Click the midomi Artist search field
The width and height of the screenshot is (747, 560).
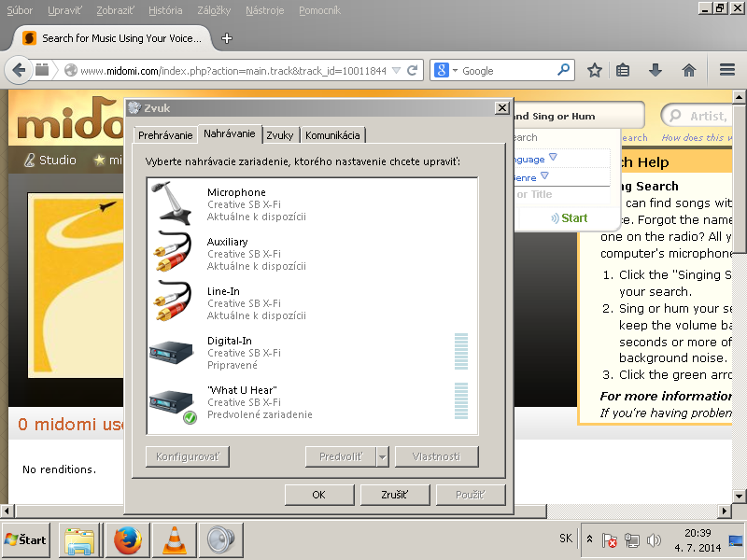698,115
